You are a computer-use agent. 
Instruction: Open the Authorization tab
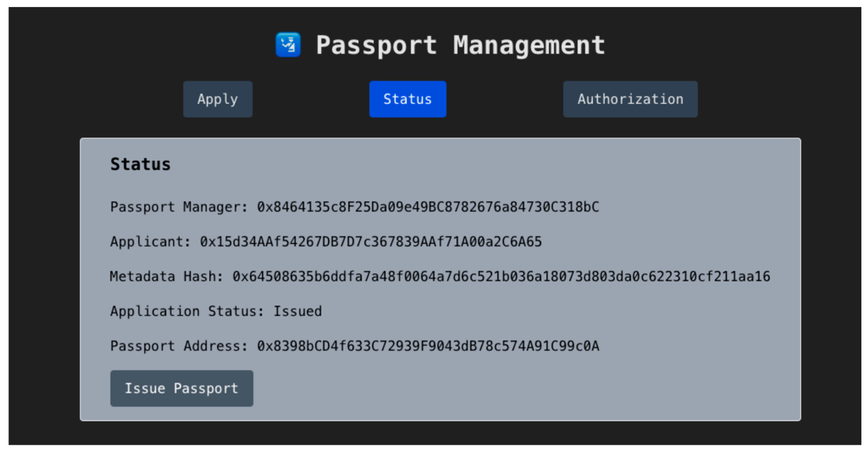[630, 99]
